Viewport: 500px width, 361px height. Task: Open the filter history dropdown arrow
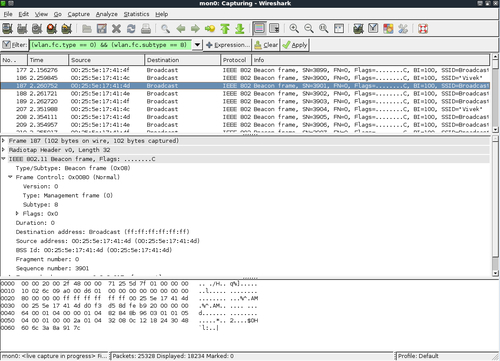(x=197, y=45)
